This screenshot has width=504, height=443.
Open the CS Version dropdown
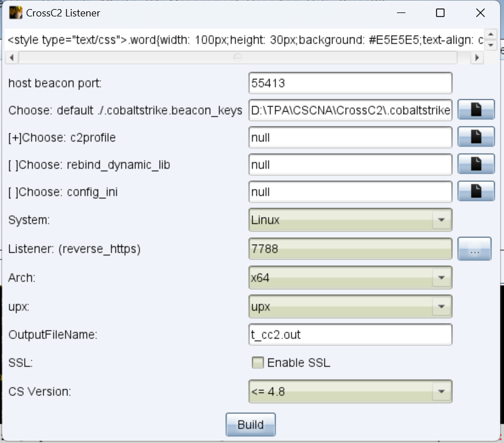439,391
